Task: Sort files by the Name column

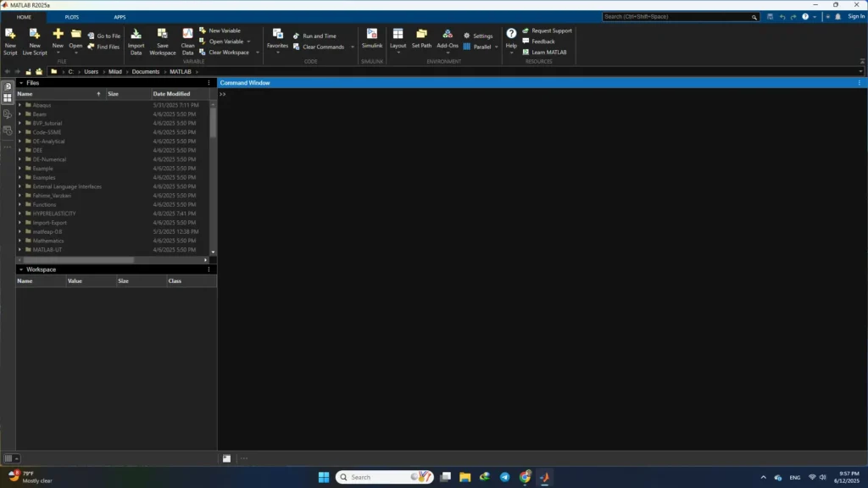Action: point(60,94)
